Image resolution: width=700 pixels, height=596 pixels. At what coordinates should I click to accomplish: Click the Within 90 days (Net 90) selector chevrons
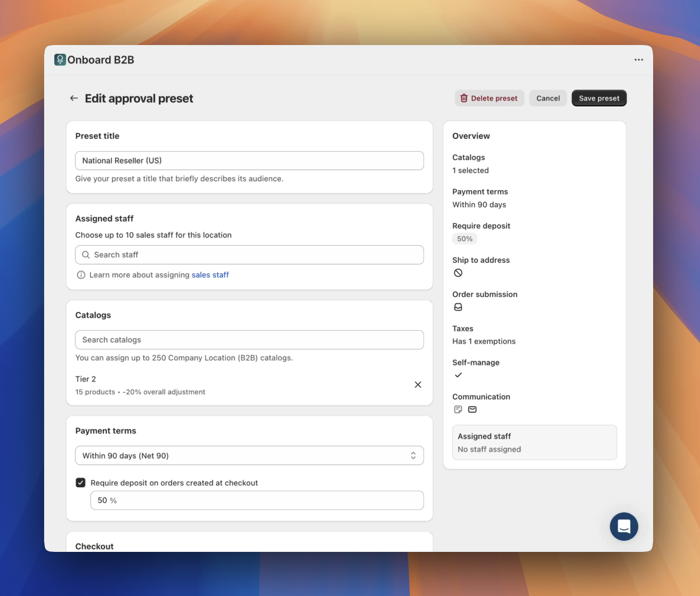click(413, 455)
